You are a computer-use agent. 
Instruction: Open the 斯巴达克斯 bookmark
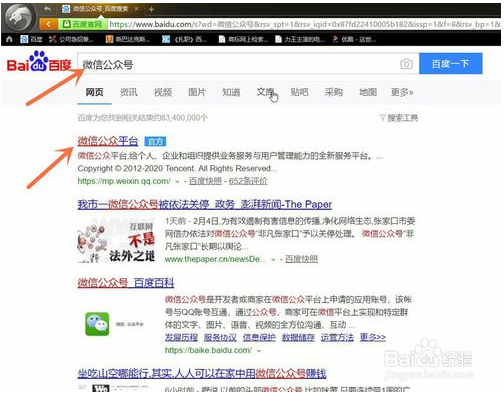128,39
